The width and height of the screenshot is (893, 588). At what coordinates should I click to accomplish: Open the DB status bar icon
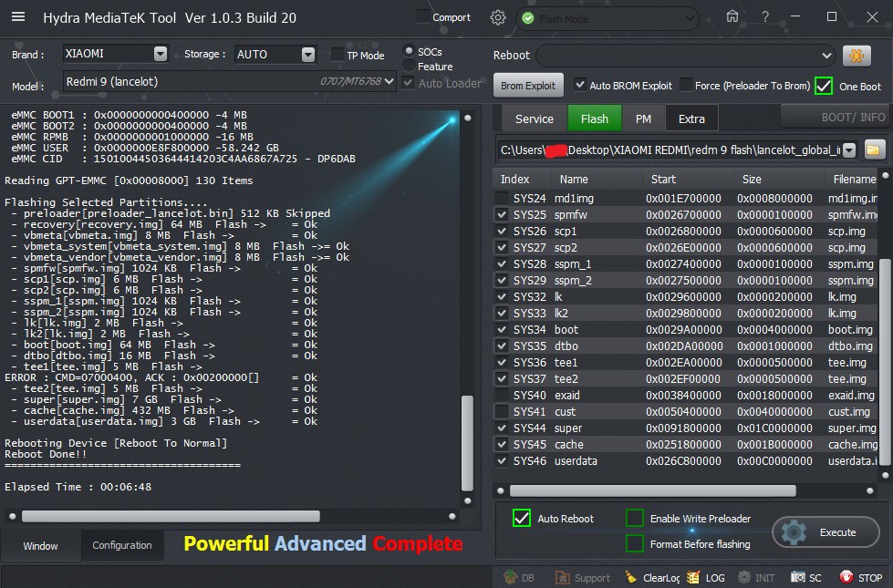pos(519,577)
